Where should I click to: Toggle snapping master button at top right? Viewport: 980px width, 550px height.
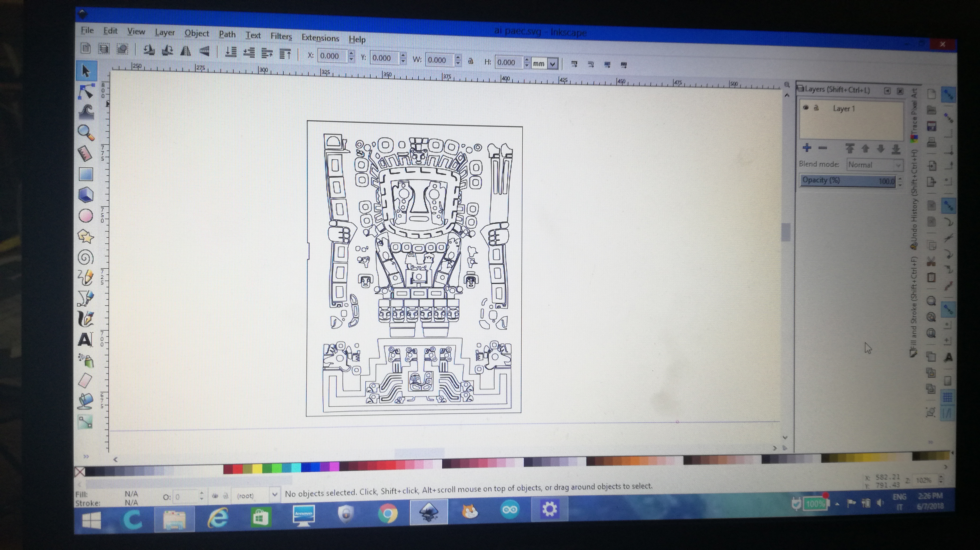948,95
